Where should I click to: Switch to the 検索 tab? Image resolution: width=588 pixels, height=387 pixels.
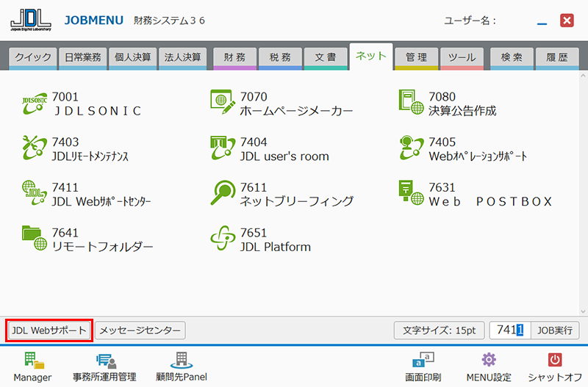[512, 58]
